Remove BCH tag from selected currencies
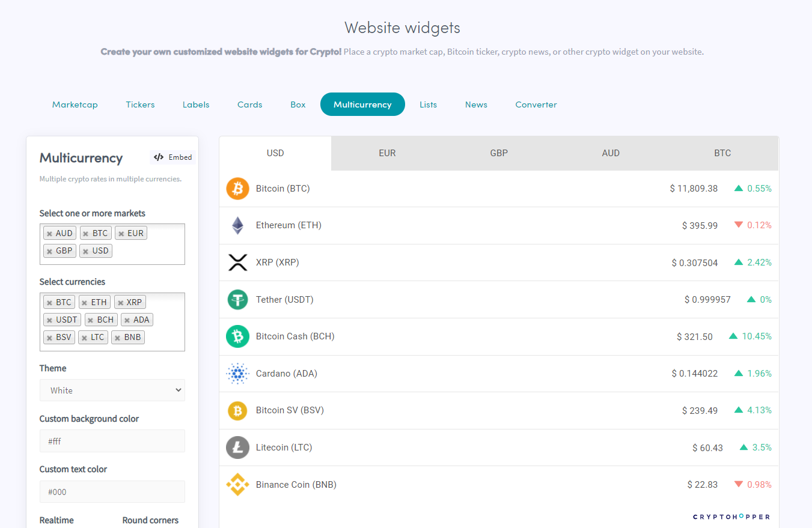 click(x=90, y=320)
